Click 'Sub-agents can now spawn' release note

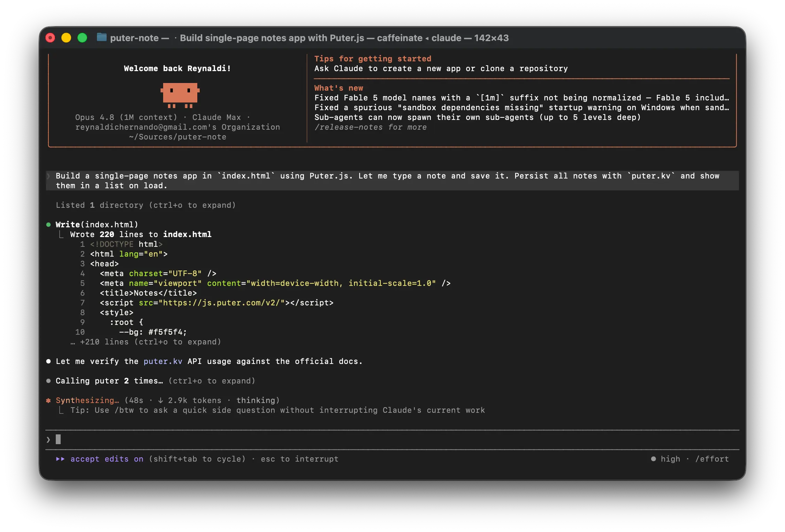click(478, 117)
